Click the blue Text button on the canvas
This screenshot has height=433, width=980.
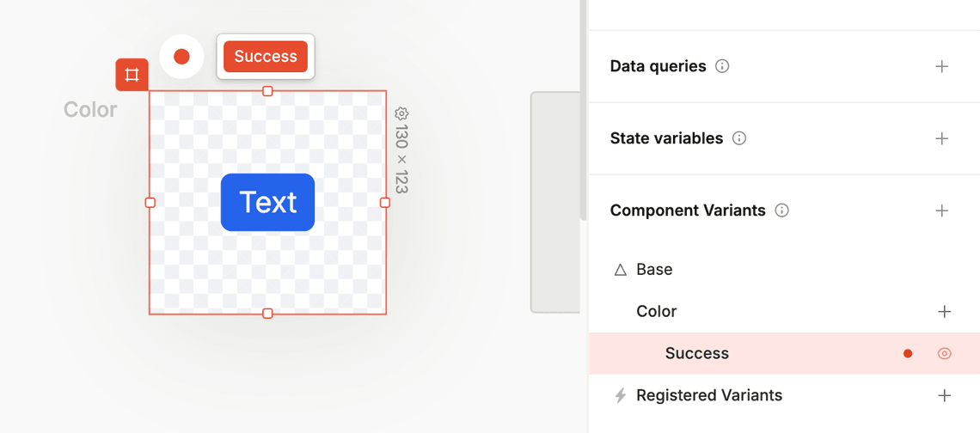click(267, 203)
